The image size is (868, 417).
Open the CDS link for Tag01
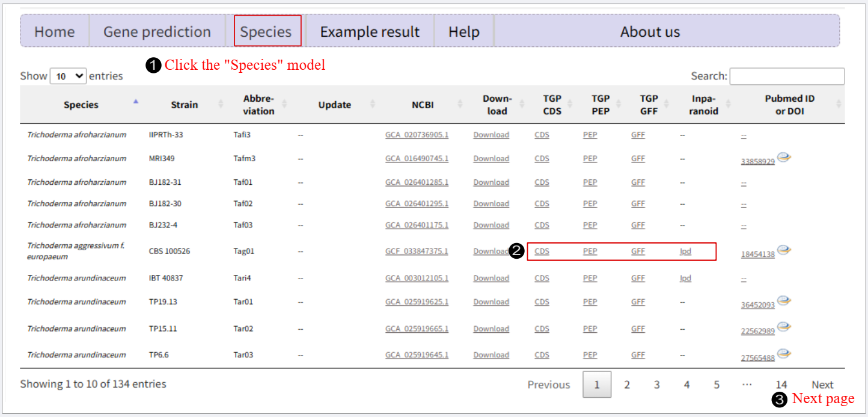(x=542, y=252)
